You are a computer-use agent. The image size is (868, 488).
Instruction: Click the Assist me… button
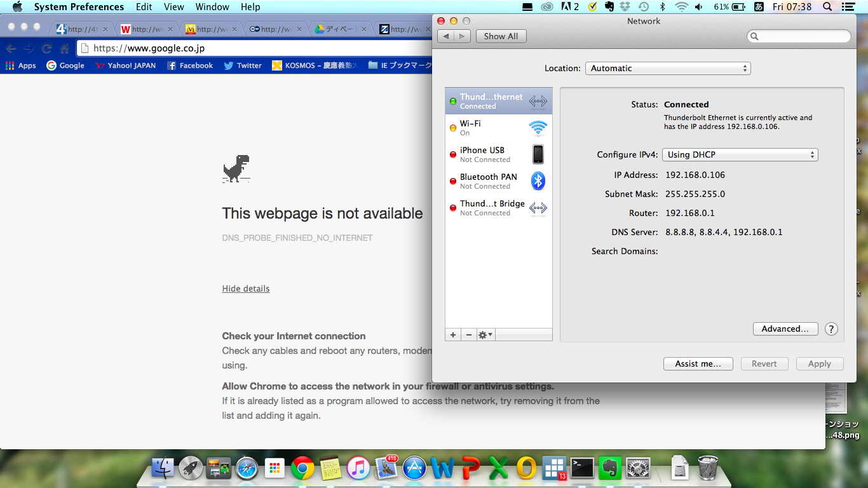(x=698, y=363)
